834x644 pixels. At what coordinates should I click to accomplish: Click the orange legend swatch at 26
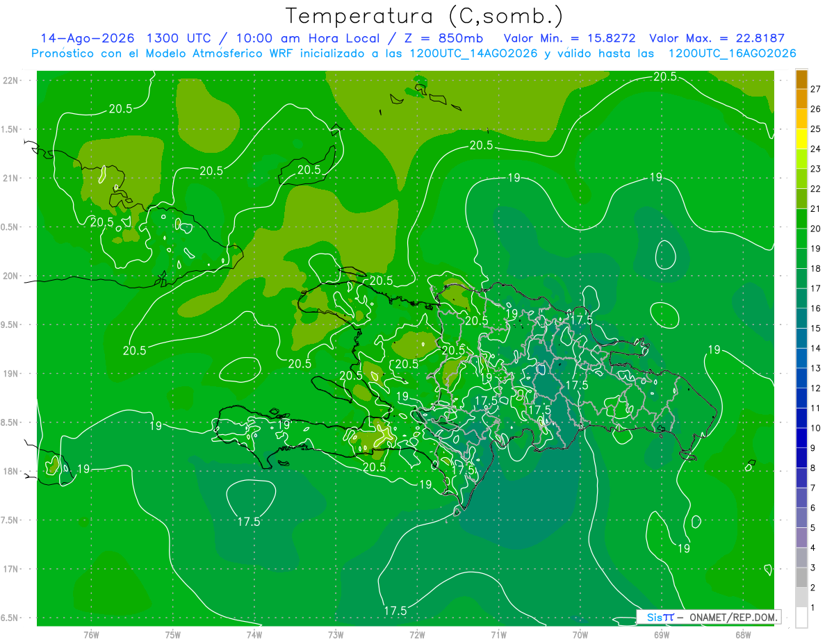[801, 100]
